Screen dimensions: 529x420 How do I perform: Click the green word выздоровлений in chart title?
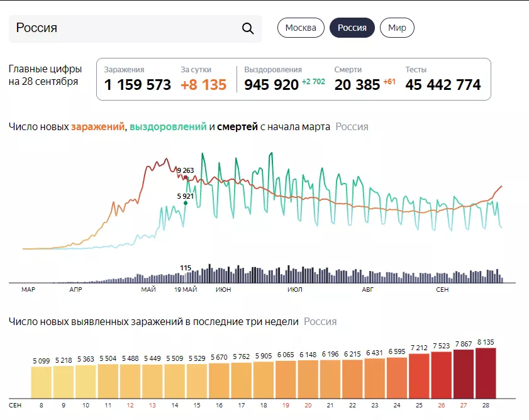(x=168, y=127)
